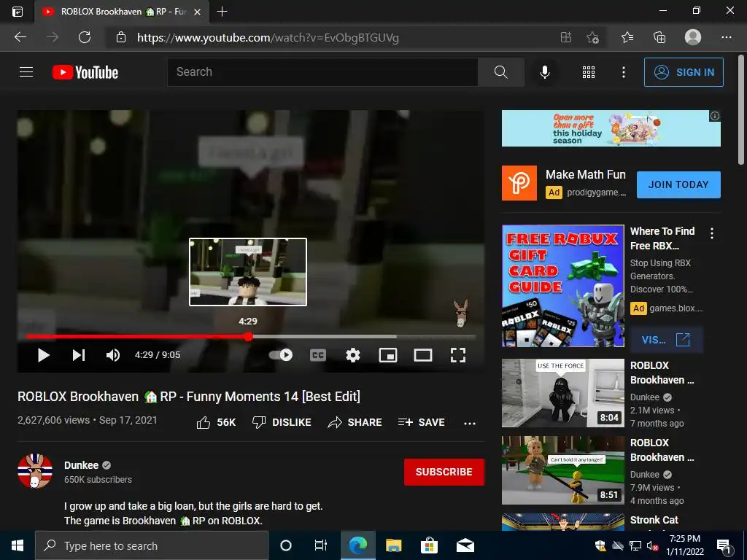747x560 pixels.
Task: Open the tab actions menu
Action: point(18,12)
